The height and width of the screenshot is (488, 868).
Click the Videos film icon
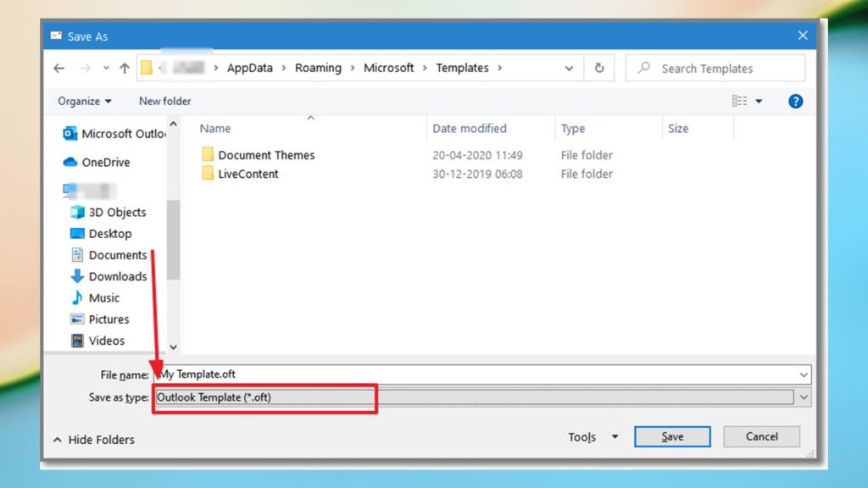click(77, 341)
